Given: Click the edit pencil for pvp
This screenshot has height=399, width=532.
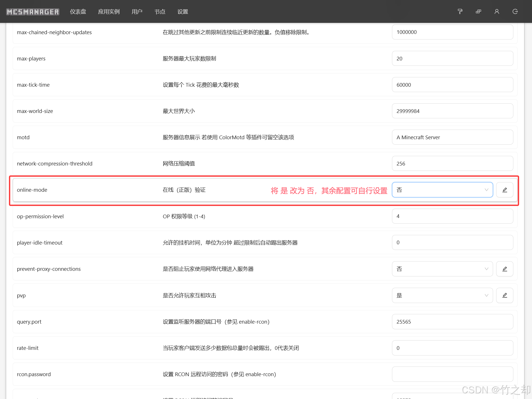Looking at the screenshot, I should click(x=505, y=295).
